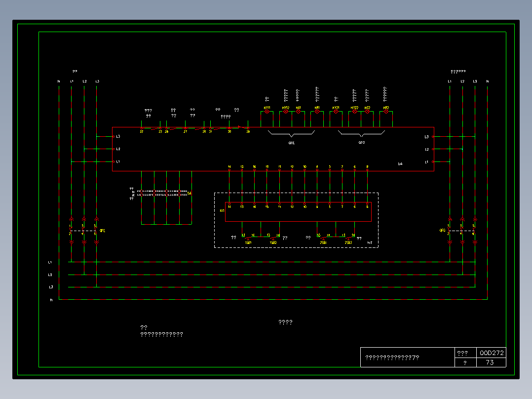
Task: Select the HG1 indicator lamp symbol
Action: tap(298, 112)
